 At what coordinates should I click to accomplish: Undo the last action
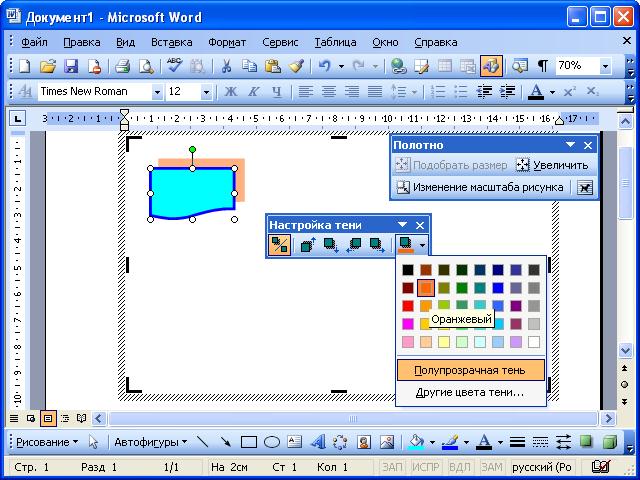click(325, 66)
